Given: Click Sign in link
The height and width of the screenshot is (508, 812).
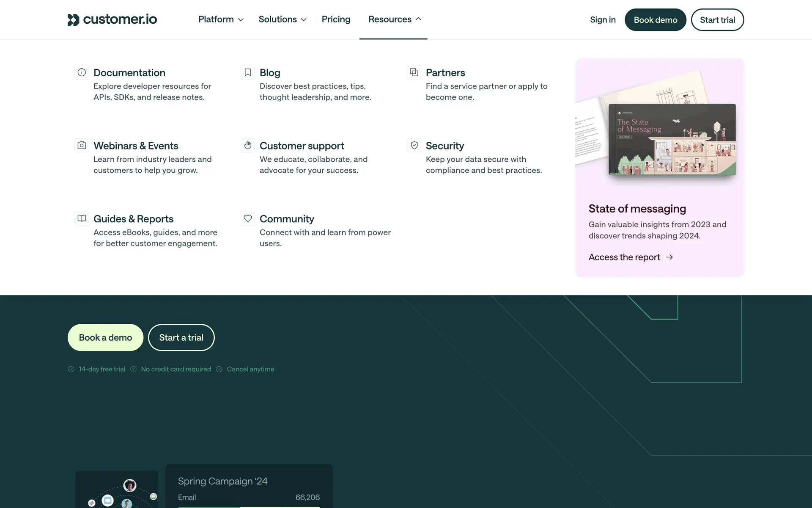Looking at the screenshot, I should (x=603, y=20).
